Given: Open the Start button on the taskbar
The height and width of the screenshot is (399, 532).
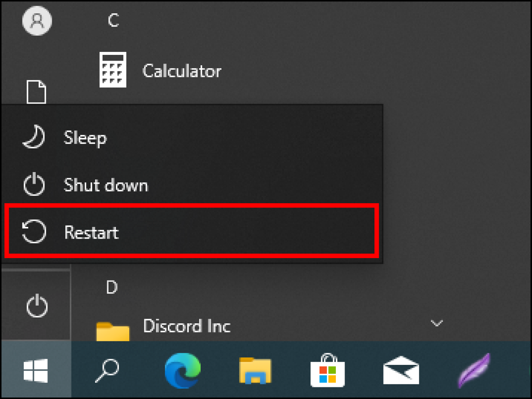Looking at the screenshot, I should coord(35,371).
